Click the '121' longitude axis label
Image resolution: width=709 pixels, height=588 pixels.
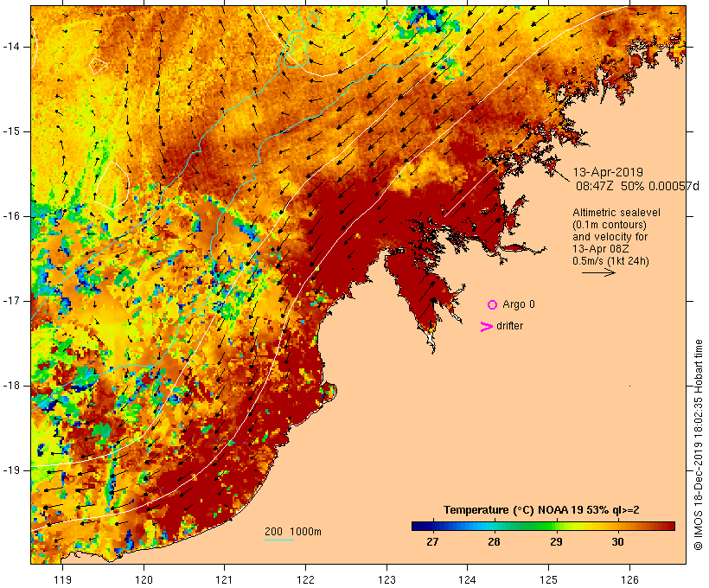[x=225, y=579]
